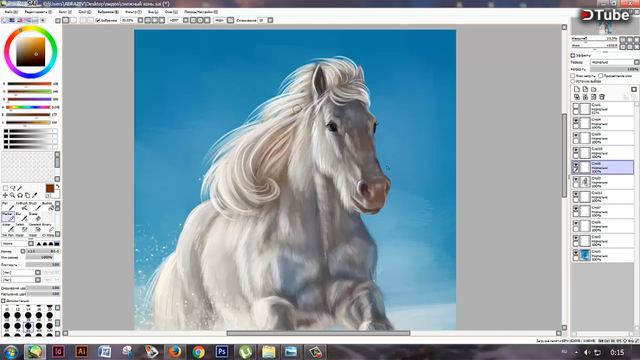
Task: Toggle visibility of layer Слой9
Action: pos(576,136)
